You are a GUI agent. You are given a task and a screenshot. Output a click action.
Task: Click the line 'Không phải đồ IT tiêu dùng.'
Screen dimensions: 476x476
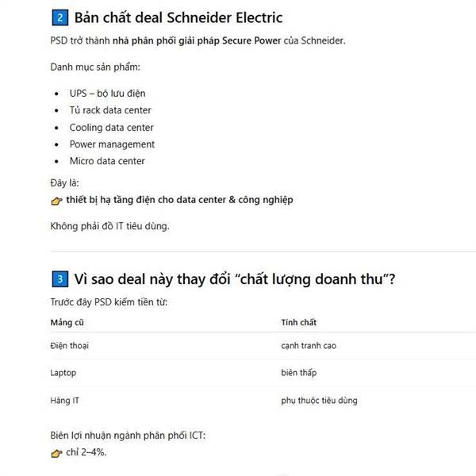109,226
